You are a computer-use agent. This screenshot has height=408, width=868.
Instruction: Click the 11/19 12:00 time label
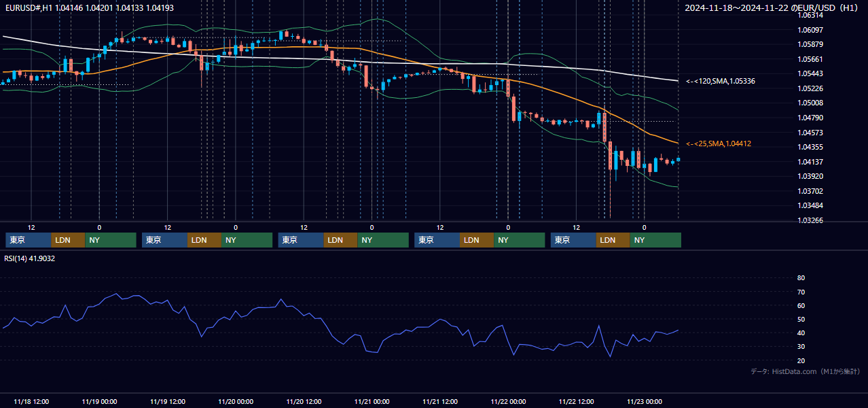pyautogui.click(x=167, y=401)
